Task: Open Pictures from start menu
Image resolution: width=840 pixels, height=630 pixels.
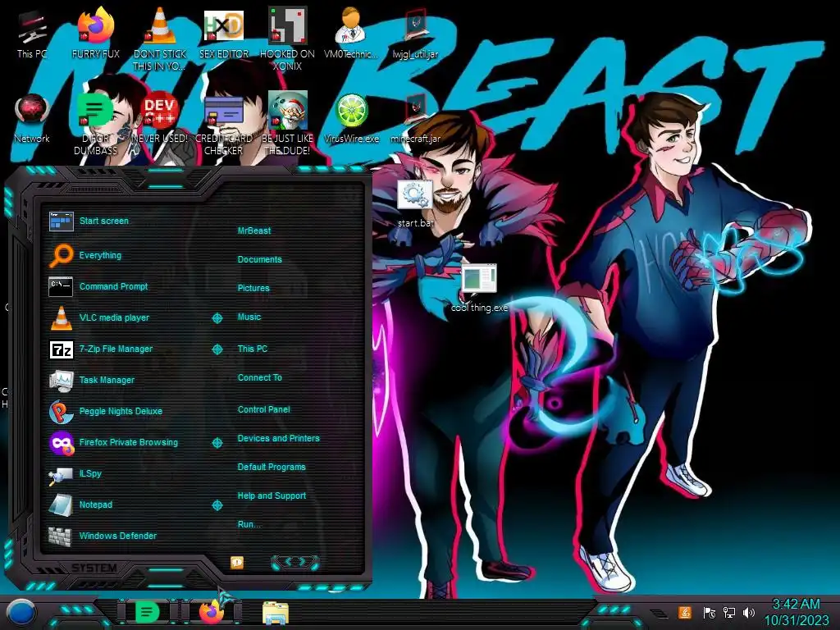Action: click(253, 288)
